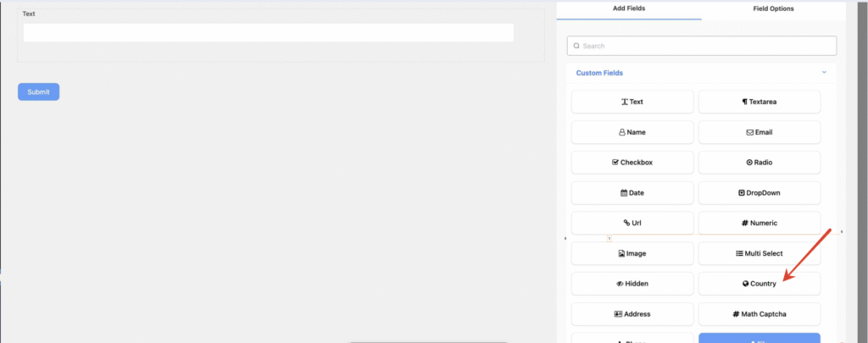Add the Math Captcha field
The image size is (868, 343).
pyautogui.click(x=759, y=314)
